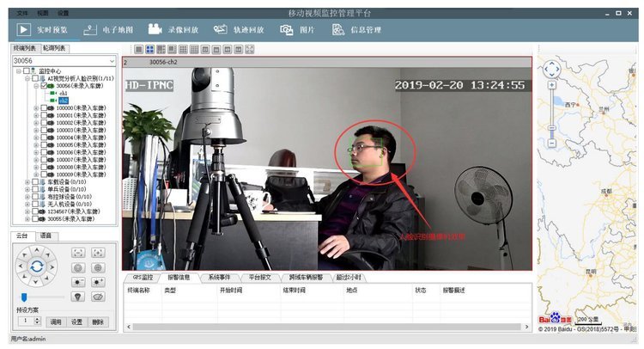Open 轨迹回放 track playback
This screenshot has height=349, width=644.
point(242,30)
